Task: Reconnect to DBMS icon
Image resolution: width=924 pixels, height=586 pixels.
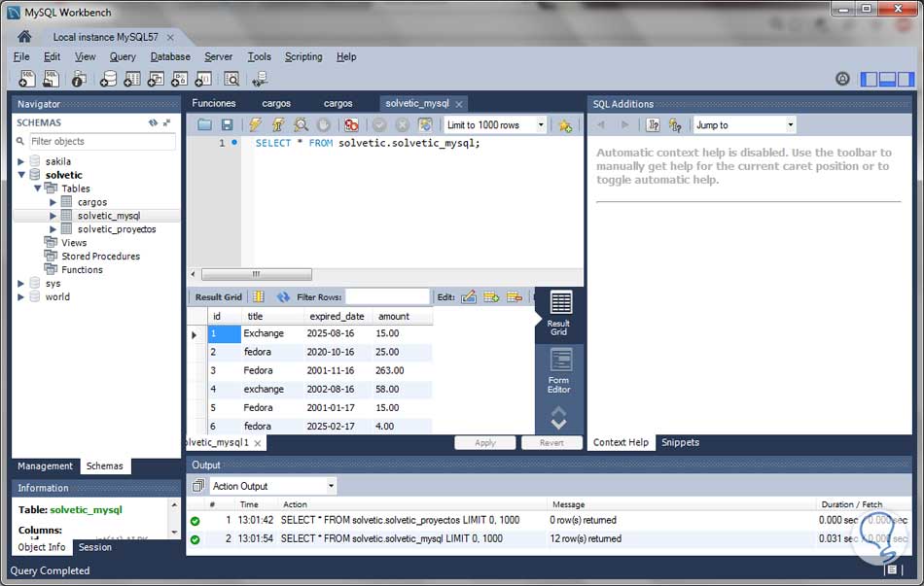Action: (x=260, y=79)
